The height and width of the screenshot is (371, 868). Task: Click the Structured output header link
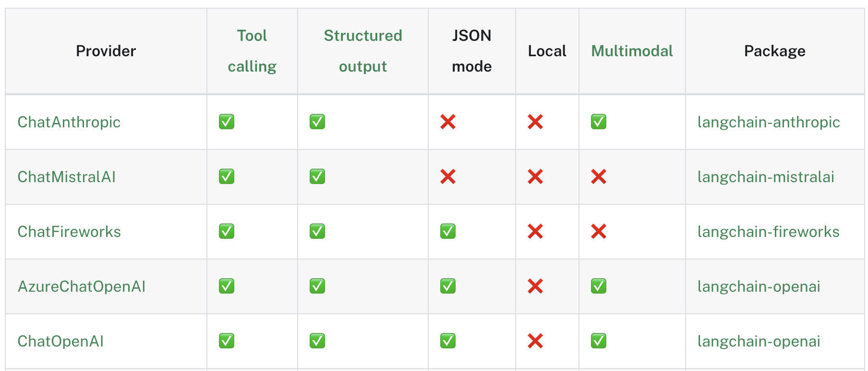point(363,51)
